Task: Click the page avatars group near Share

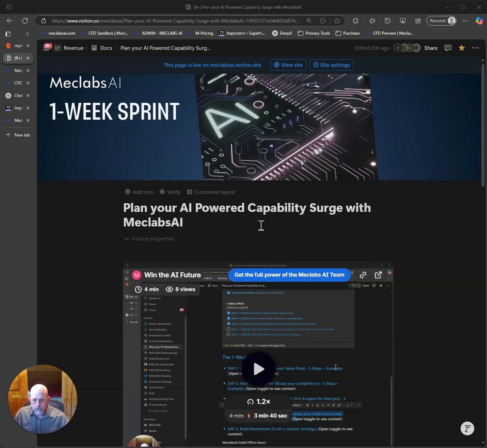Action: pos(407,48)
